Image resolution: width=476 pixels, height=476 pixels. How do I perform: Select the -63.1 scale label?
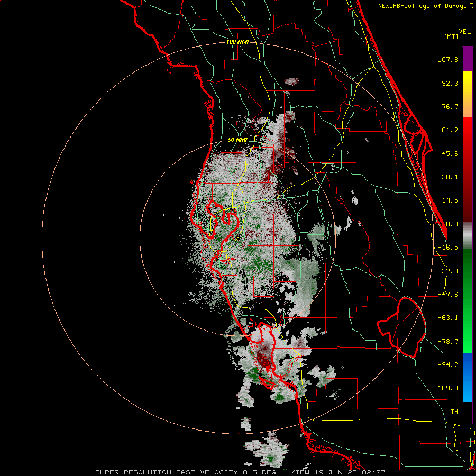448,318
